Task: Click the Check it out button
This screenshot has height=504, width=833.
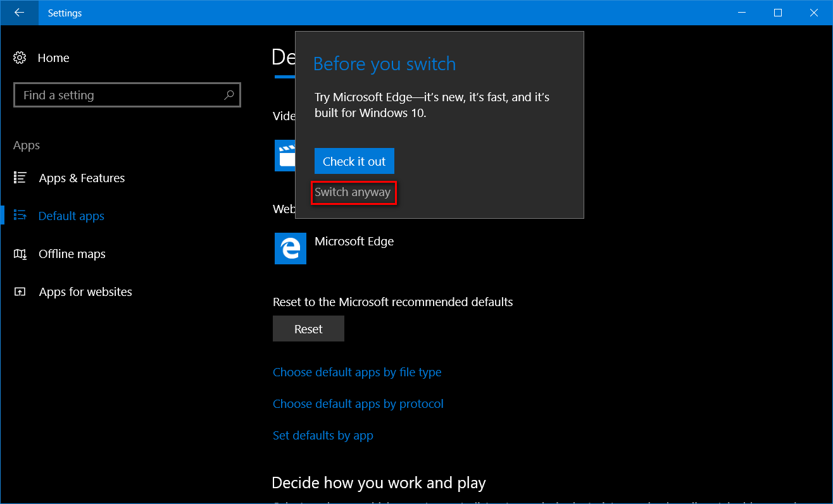Action: tap(354, 161)
